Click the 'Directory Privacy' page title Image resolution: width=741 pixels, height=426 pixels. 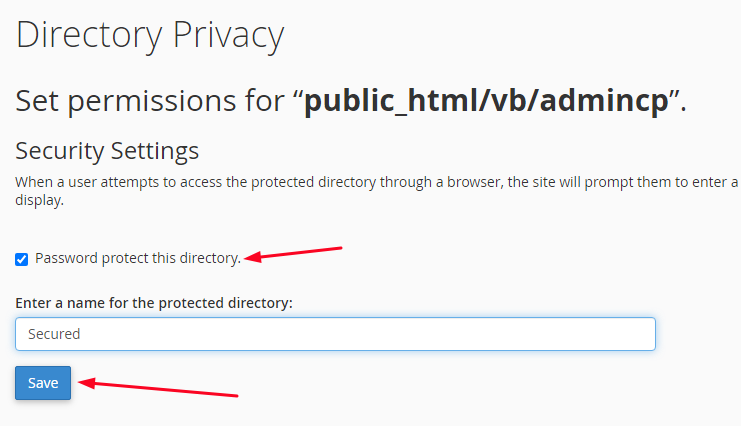150,35
